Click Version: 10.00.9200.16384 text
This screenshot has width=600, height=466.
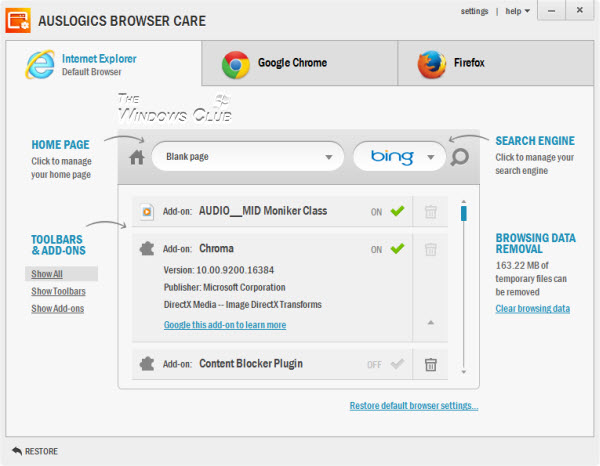(x=219, y=270)
